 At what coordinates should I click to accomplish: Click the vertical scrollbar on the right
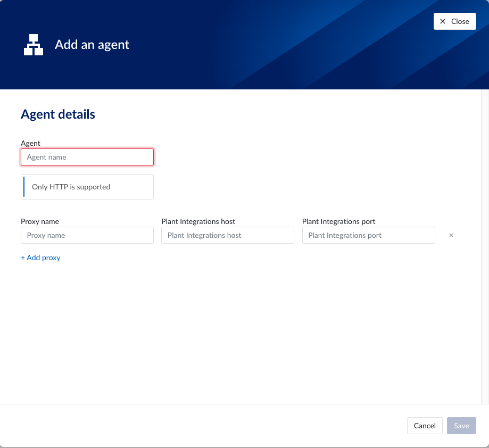[485, 245]
